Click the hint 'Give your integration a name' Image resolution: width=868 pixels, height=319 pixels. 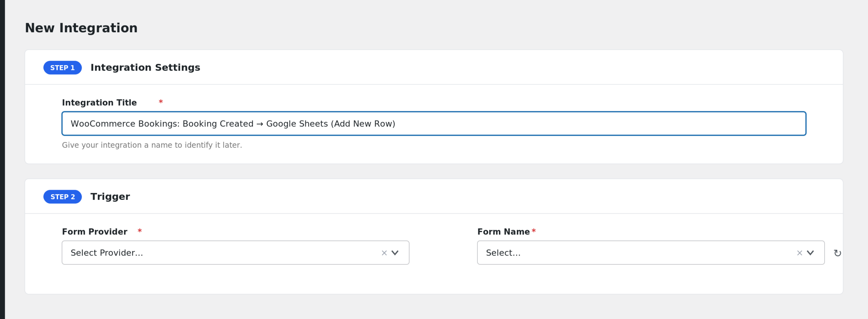(152, 145)
